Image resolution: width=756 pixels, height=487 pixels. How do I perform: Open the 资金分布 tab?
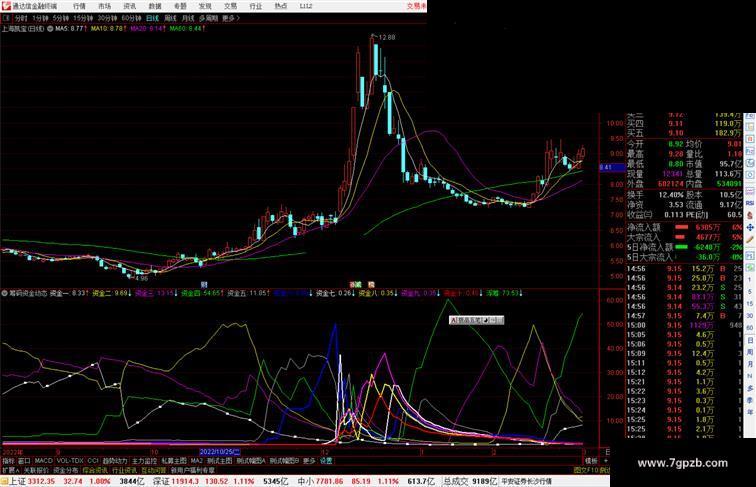[66, 470]
